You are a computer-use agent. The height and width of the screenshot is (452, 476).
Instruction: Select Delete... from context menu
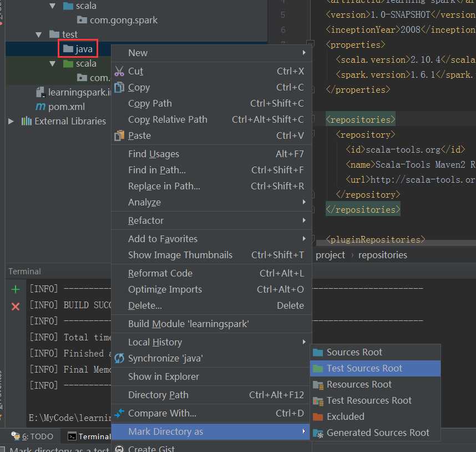click(x=211, y=305)
